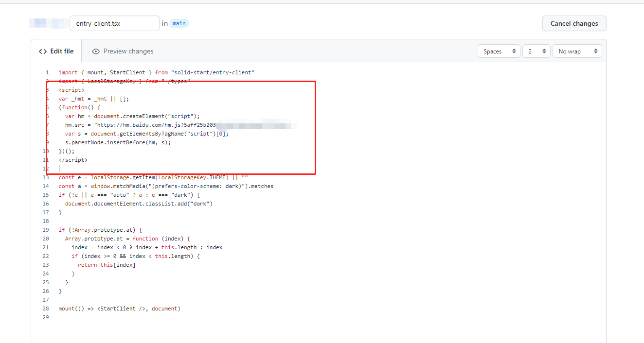Click the line 1 import mount statement

157,72
